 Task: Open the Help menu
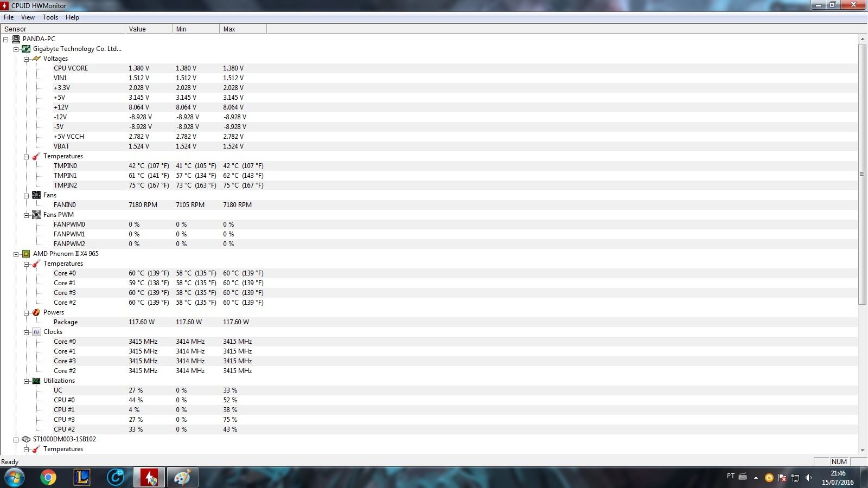[x=72, y=17]
